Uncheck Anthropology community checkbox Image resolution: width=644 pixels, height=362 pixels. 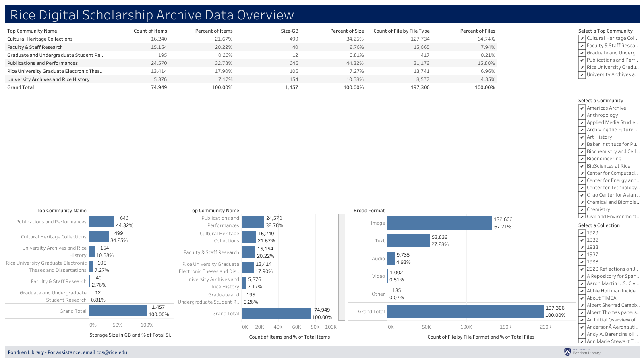pos(582,116)
